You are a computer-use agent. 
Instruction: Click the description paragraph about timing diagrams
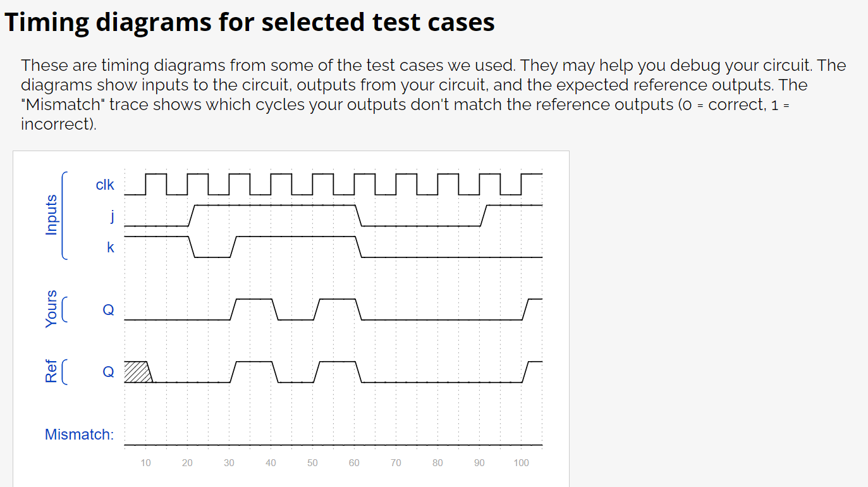tap(433, 94)
